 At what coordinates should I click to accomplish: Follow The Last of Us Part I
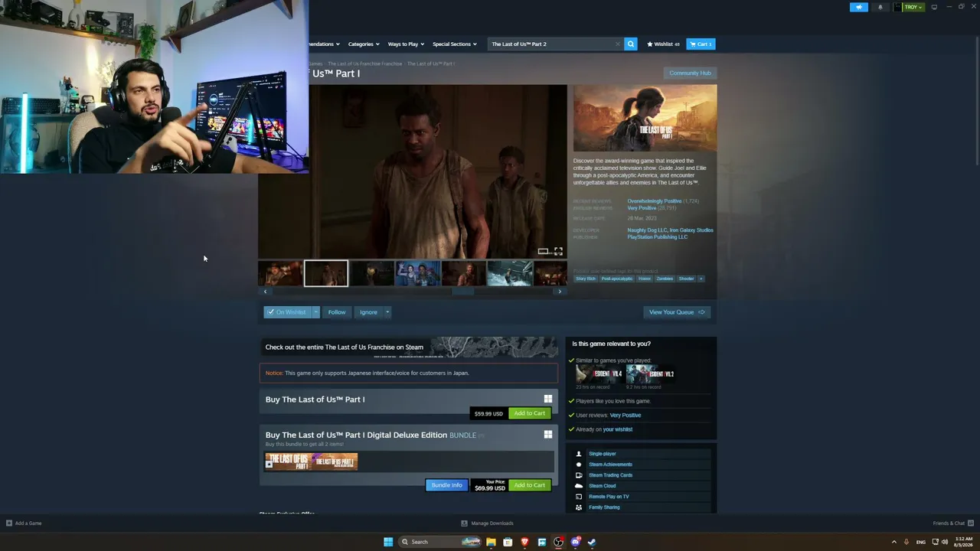[337, 312]
